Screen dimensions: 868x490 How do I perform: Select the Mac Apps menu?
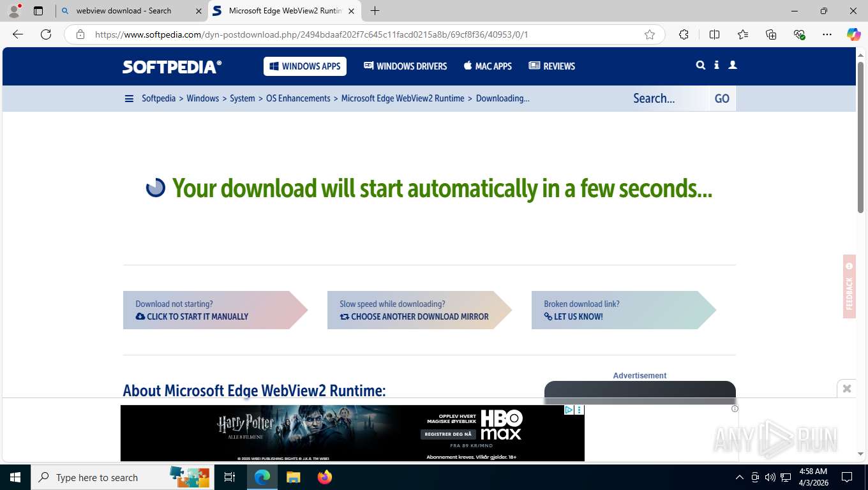click(x=488, y=66)
